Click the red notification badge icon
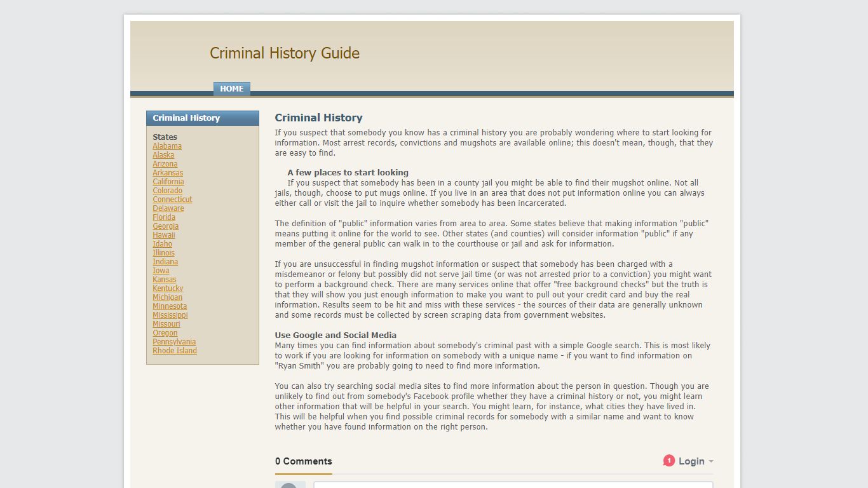 [x=668, y=461]
